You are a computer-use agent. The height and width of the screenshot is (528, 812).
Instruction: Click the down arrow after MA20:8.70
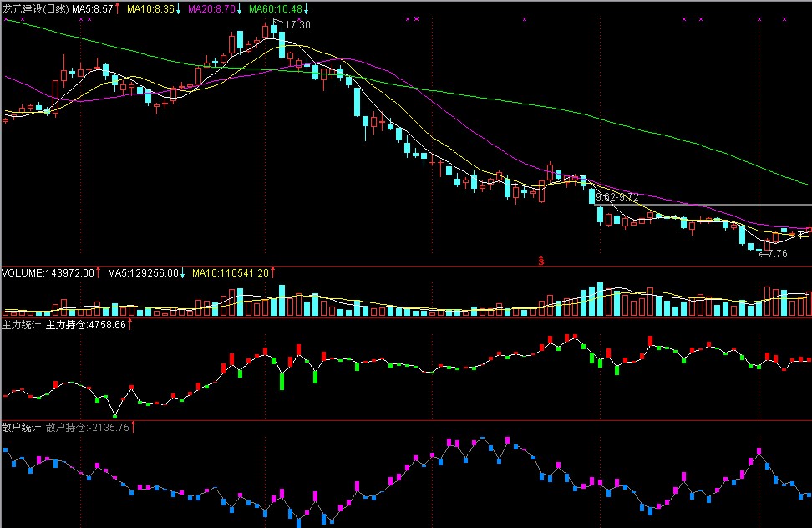click(240, 8)
